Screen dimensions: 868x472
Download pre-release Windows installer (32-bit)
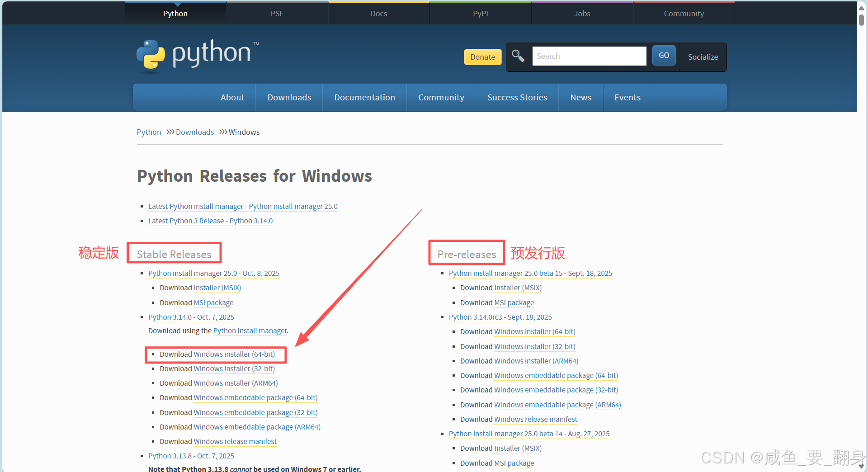535,346
